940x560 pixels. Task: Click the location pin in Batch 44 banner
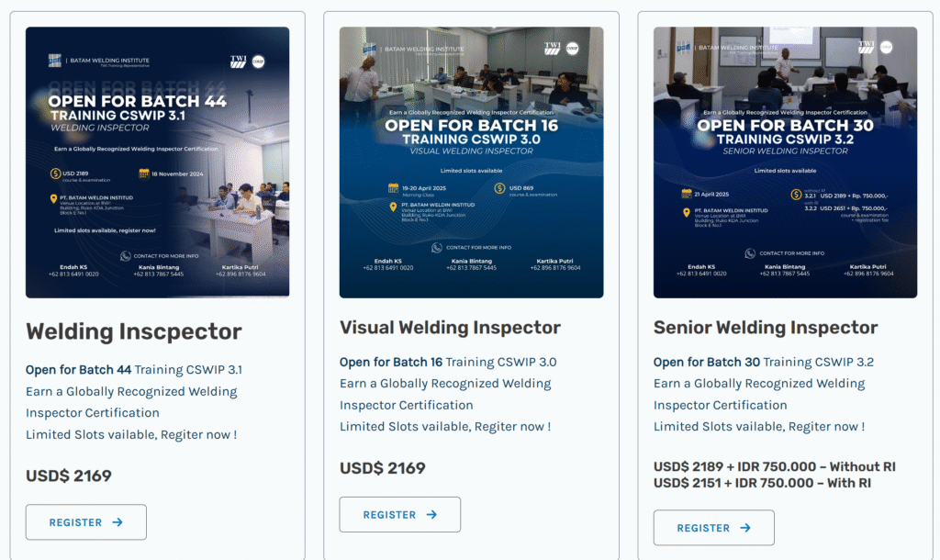click(x=55, y=196)
